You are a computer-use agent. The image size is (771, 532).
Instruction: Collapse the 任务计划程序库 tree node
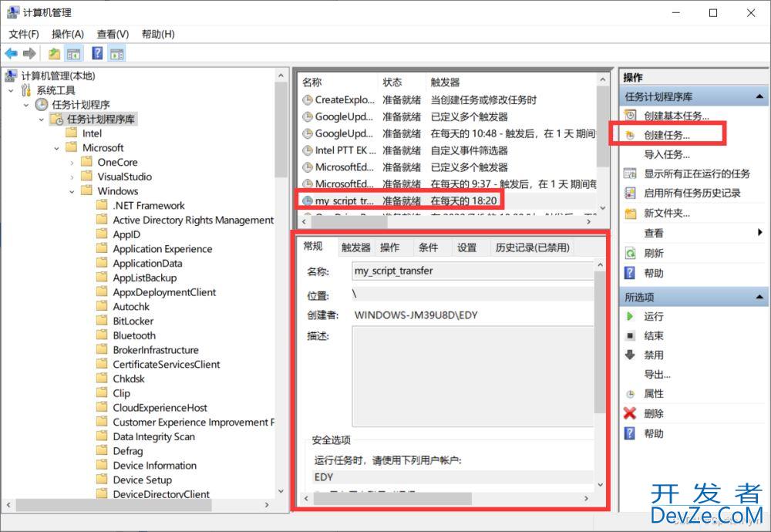[x=42, y=119]
